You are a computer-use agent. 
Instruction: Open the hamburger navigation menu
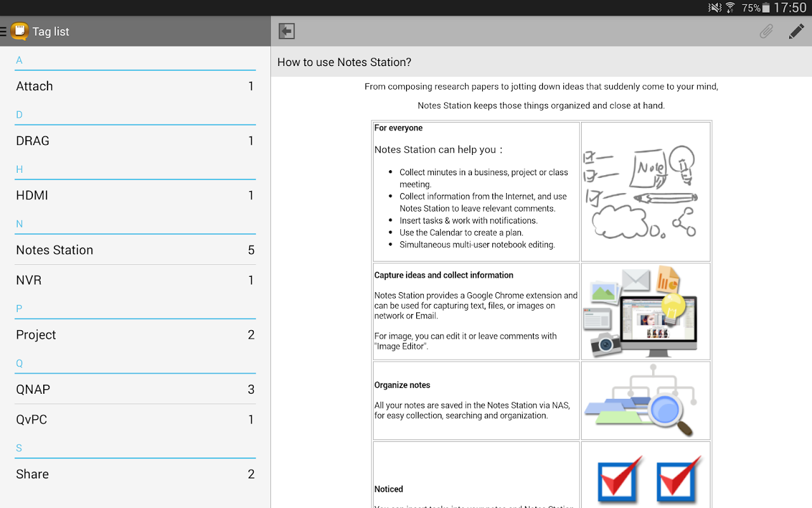pyautogui.click(x=3, y=31)
